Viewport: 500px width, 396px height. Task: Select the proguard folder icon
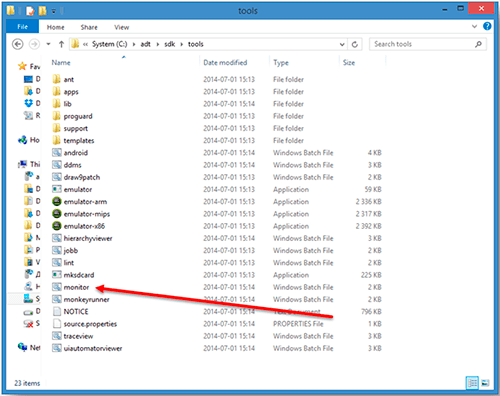[x=57, y=116]
